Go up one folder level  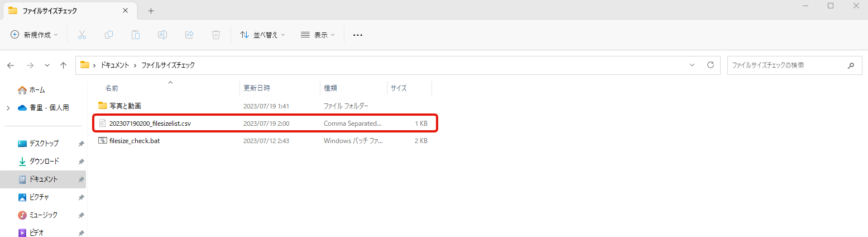tap(64, 65)
